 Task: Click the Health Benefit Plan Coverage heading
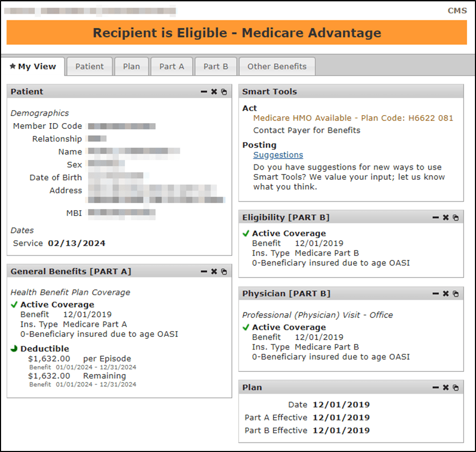coord(71,292)
